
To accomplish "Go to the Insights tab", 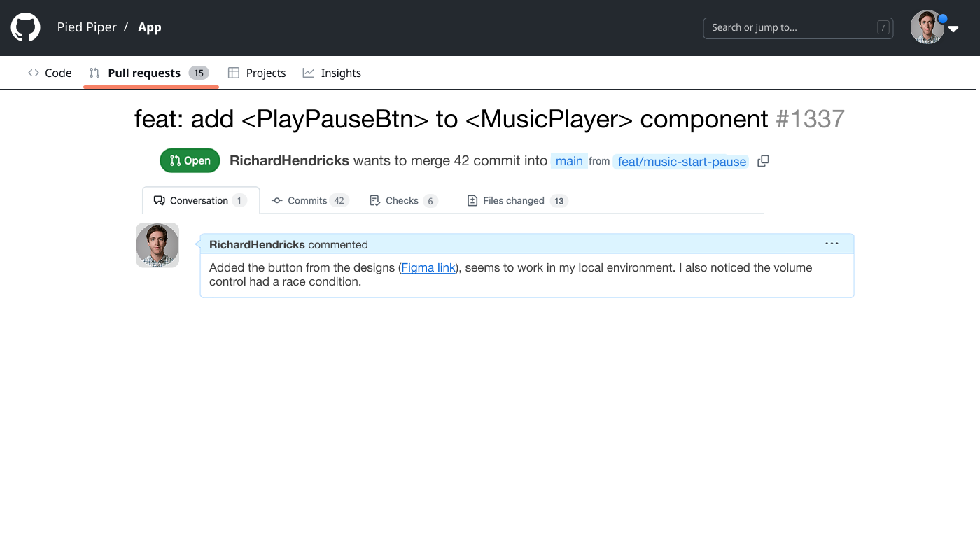I will point(332,73).
